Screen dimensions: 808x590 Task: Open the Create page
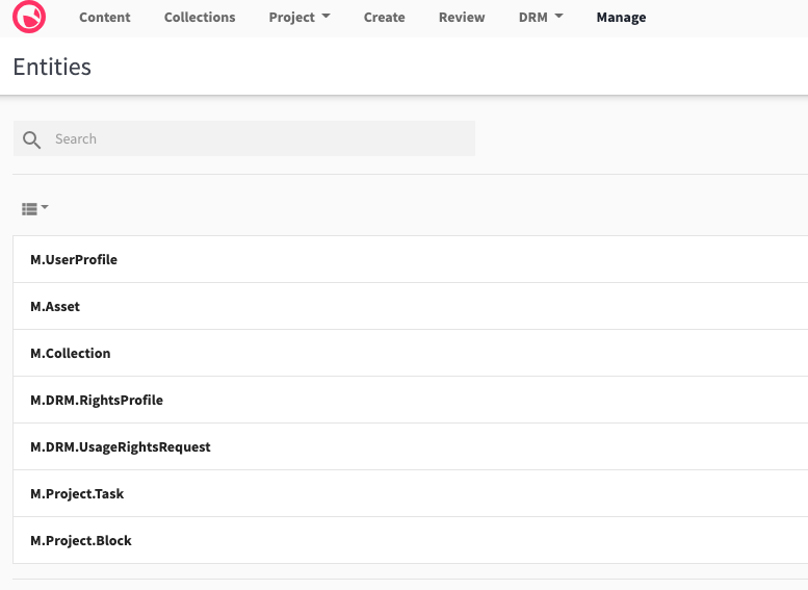tap(384, 17)
